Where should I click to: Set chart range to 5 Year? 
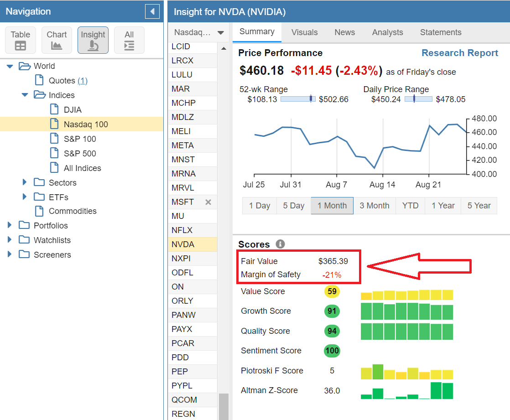[479, 206]
